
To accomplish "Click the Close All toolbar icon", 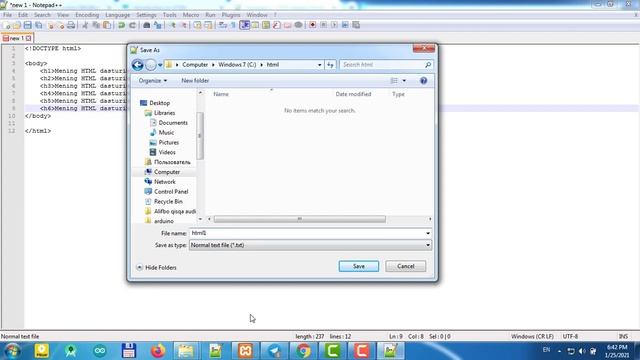I will point(60,25).
